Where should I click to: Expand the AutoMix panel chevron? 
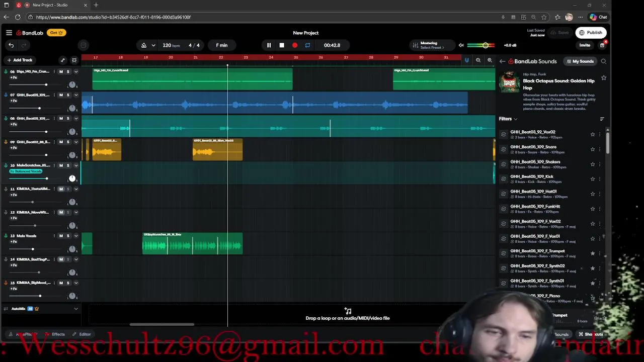click(76, 309)
